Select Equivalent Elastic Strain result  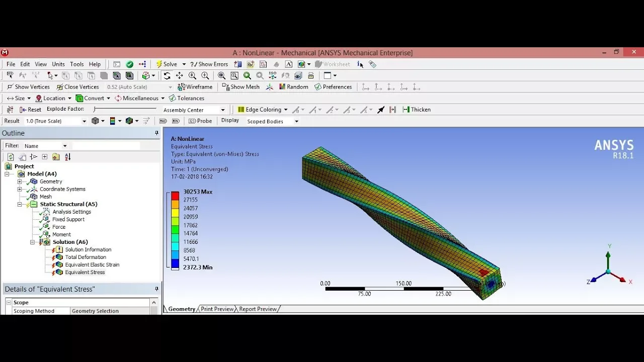[x=92, y=264]
